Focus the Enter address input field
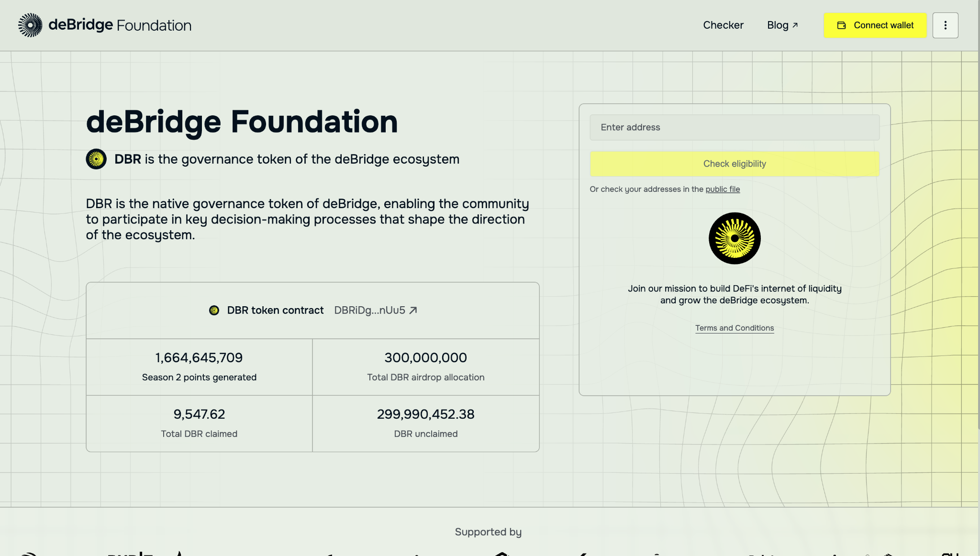The height and width of the screenshot is (556, 980). pyautogui.click(x=735, y=127)
